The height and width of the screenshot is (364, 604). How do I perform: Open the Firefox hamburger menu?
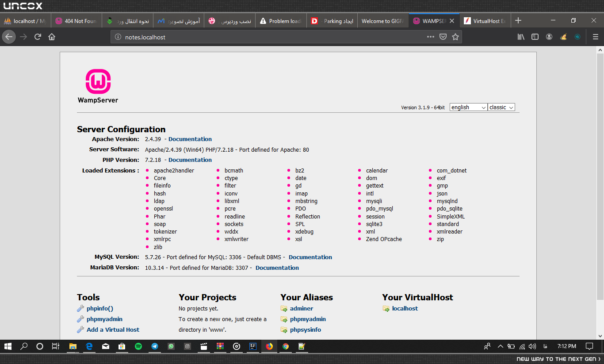coord(595,37)
